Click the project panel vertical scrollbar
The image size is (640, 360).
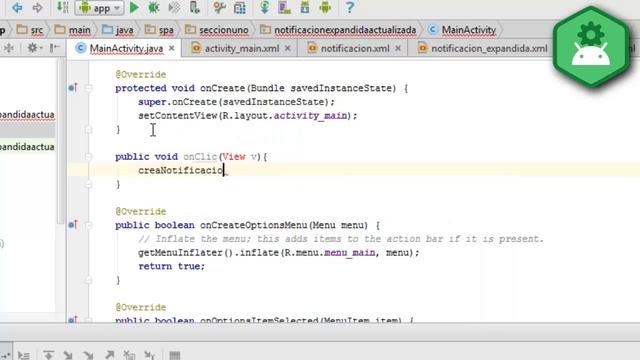60,141
